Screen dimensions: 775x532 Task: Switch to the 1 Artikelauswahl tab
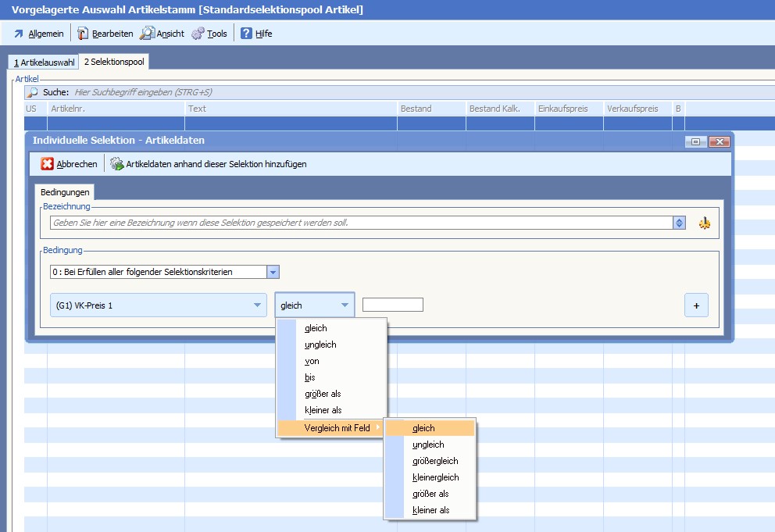(x=44, y=62)
